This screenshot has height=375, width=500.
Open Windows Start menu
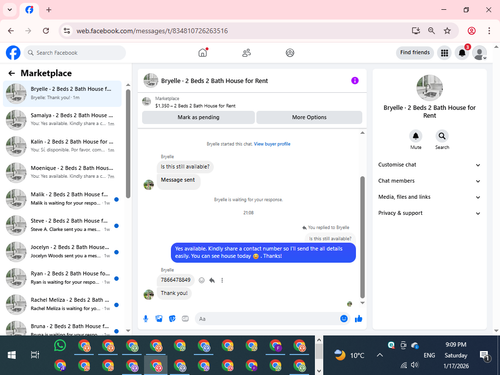[12, 355]
